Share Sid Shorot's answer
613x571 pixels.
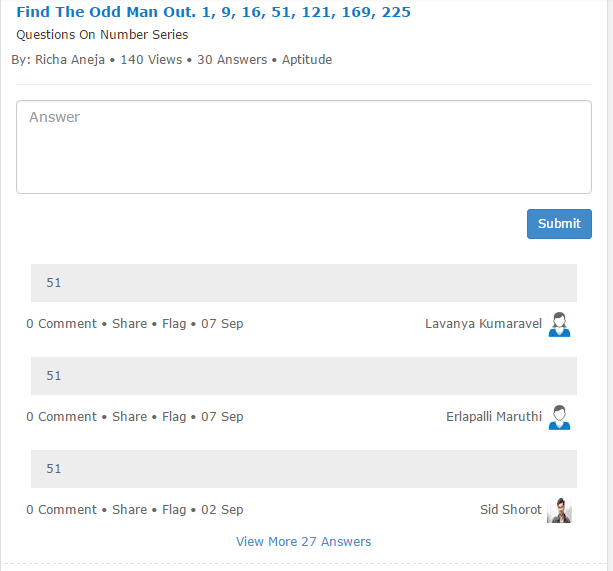point(129,510)
